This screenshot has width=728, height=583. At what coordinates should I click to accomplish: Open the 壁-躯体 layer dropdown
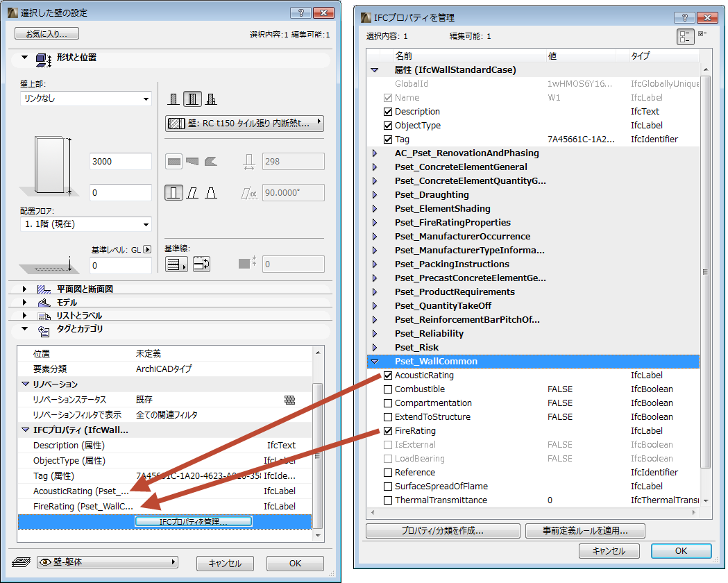tap(108, 562)
